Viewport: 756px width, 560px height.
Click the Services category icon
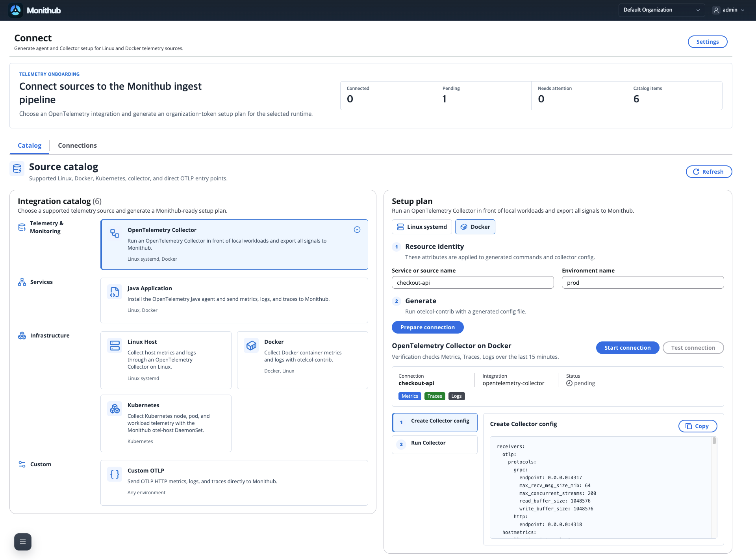click(22, 282)
